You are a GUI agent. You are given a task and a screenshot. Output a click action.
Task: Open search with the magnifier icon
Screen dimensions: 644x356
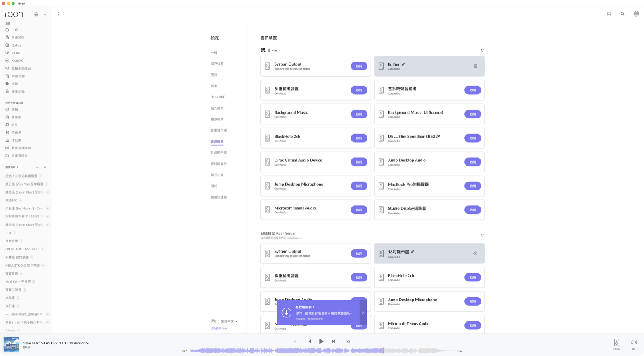point(623,14)
